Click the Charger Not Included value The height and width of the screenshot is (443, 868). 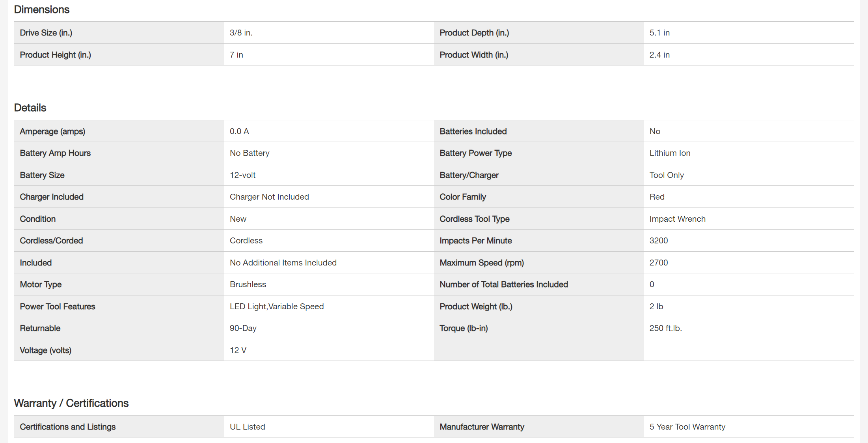click(269, 197)
